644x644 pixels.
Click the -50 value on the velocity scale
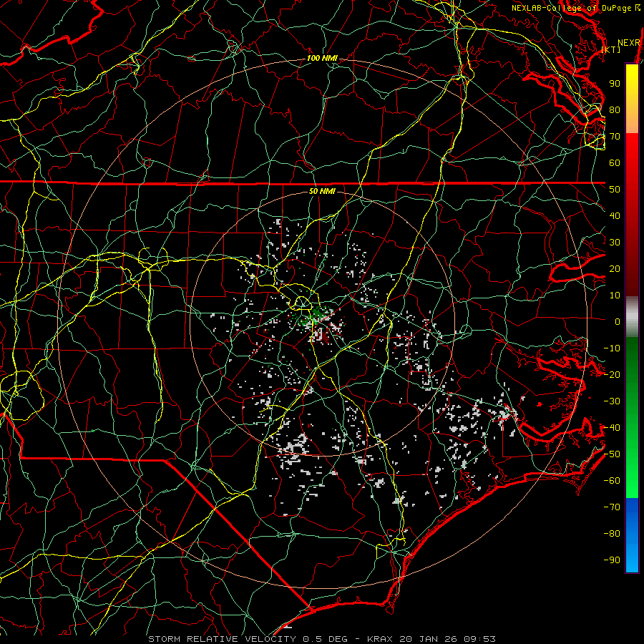click(612, 454)
